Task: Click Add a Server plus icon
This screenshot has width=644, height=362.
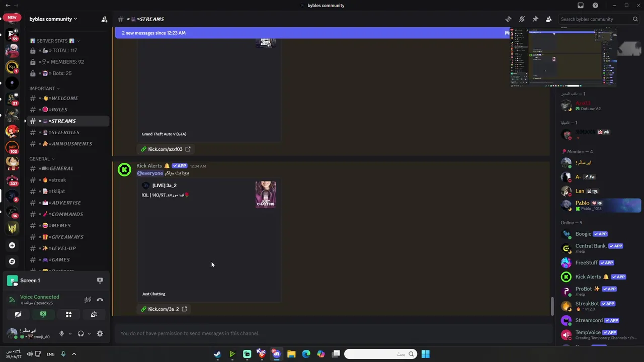Action: pyautogui.click(x=12, y=245)
